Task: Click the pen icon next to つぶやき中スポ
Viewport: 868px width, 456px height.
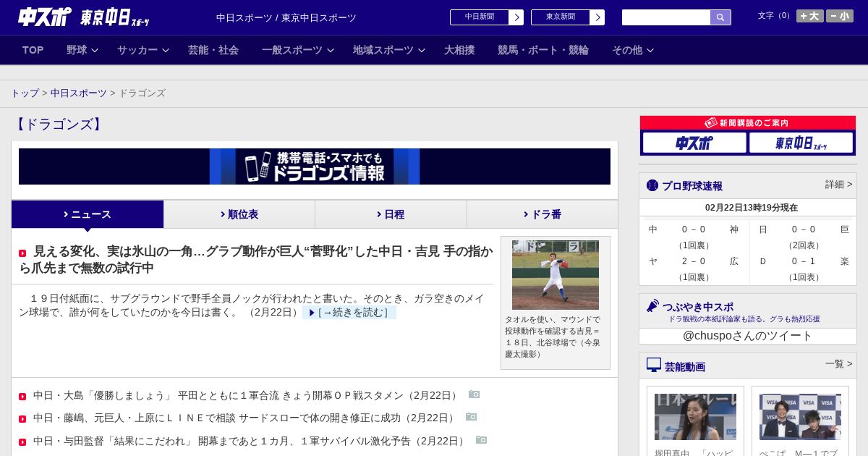Action: 652,305
